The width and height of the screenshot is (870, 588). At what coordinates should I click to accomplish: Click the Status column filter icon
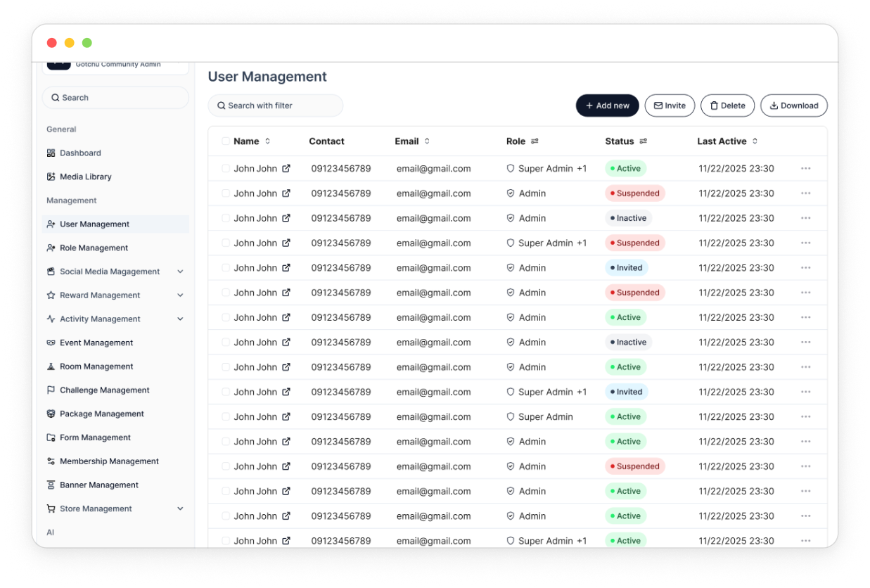tap(643, 141)
